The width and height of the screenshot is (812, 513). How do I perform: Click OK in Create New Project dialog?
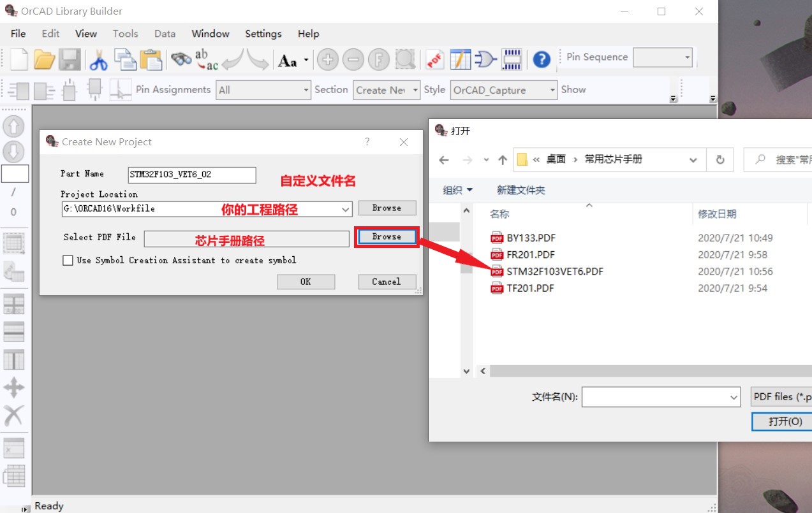pyautogui.click(x=306, y=281)
